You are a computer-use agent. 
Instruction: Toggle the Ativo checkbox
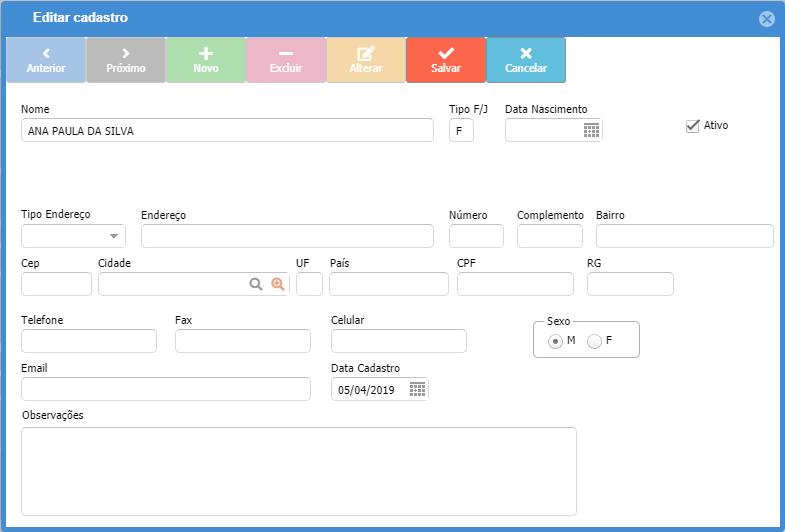pos(692,126)
